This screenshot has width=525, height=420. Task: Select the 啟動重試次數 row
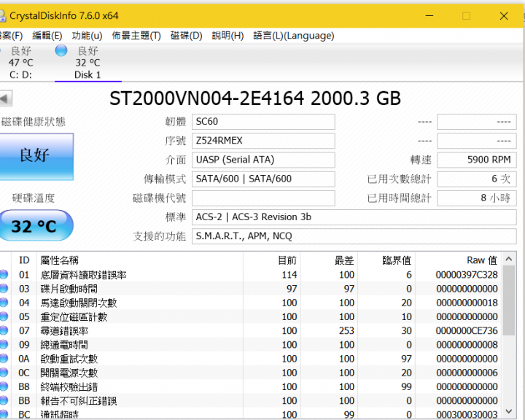(x=250, y=359)
